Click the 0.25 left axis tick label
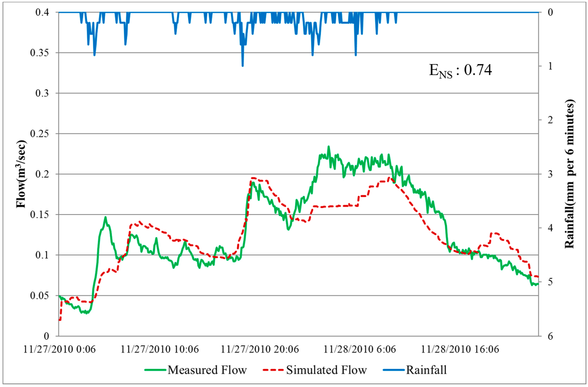Viewport: 588px width, 387px height. 39,134
